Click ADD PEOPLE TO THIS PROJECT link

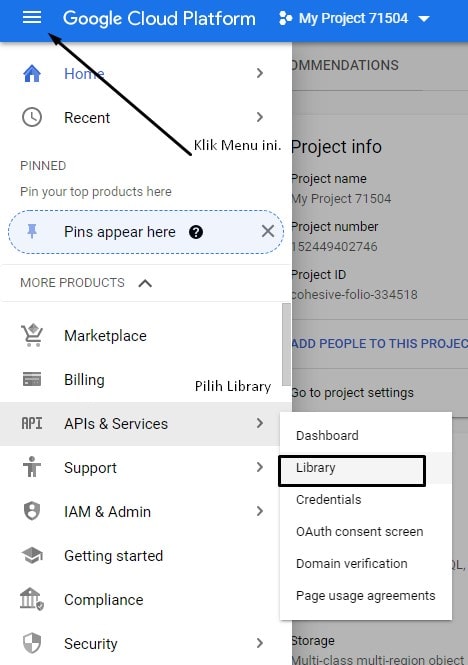point(380,344)
